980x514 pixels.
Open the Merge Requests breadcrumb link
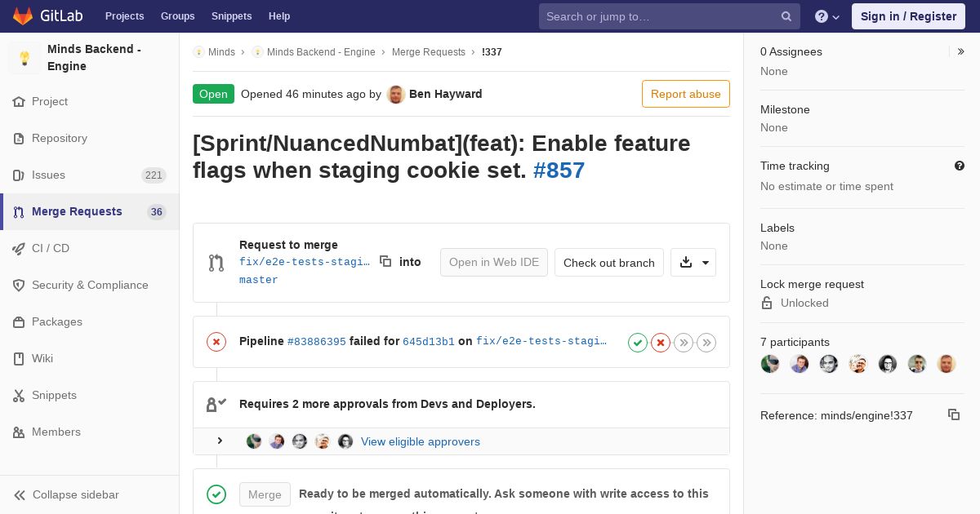point(429,51)
